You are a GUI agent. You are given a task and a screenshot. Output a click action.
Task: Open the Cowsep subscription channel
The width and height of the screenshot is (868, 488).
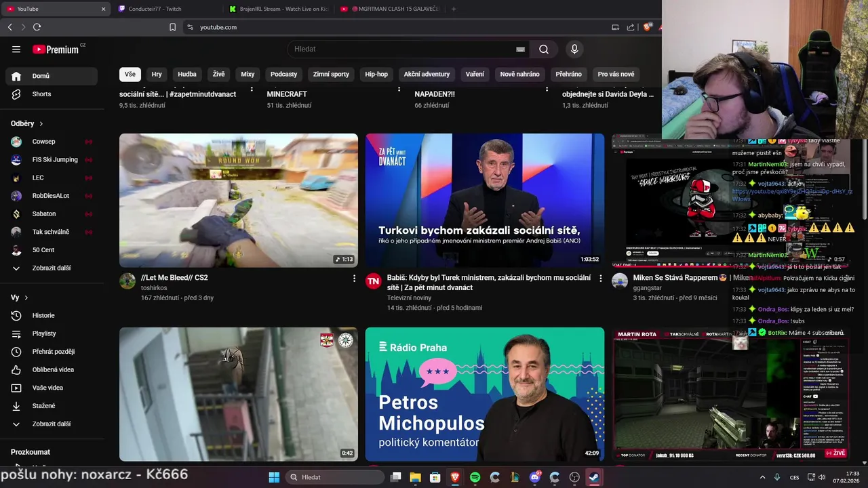coord(52,142)
